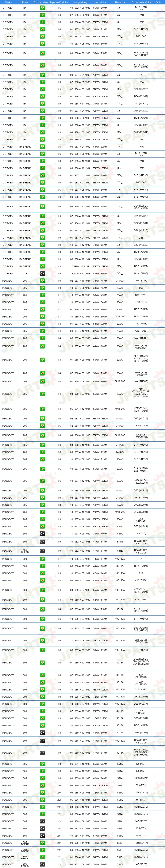Click the 'C15' model cell
The image size is (165, 868).
click(25, 274)
